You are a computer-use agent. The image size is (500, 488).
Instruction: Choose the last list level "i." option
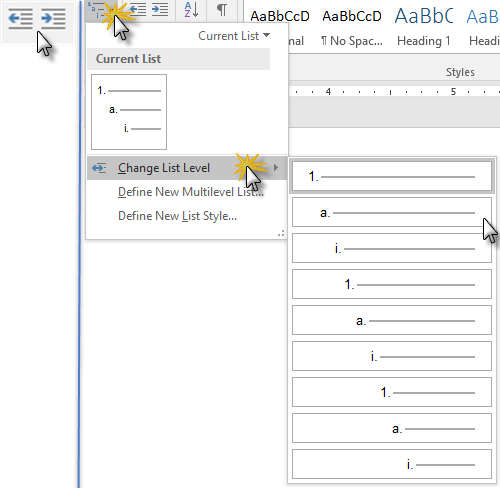click(x=392, y=464)
